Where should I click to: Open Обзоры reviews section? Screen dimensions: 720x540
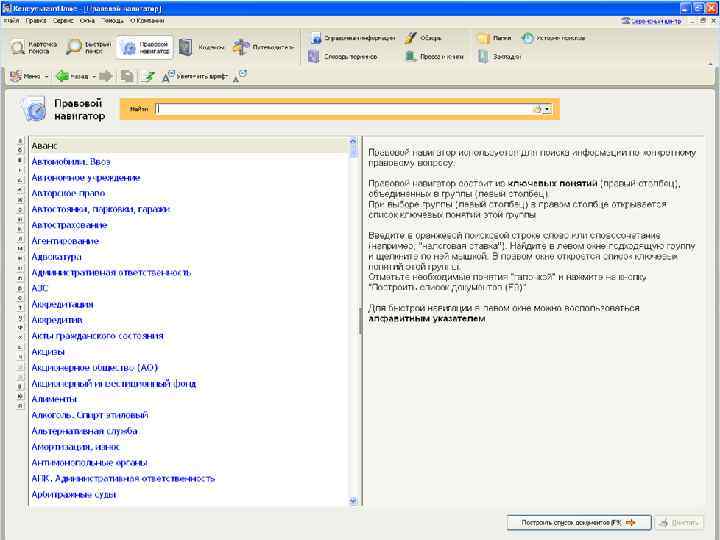[424, 38]
